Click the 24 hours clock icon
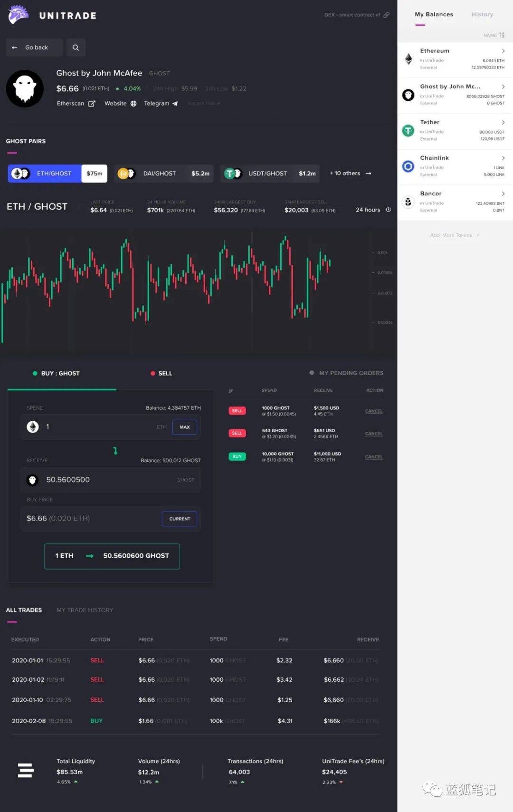This screenshot has width=513, height=812. click(x=388, y=210)
